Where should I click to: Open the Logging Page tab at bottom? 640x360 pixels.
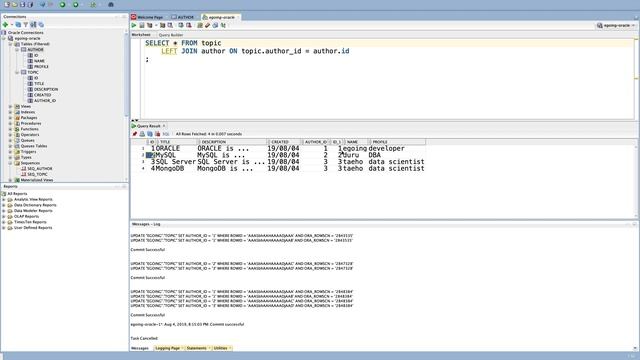168,348
